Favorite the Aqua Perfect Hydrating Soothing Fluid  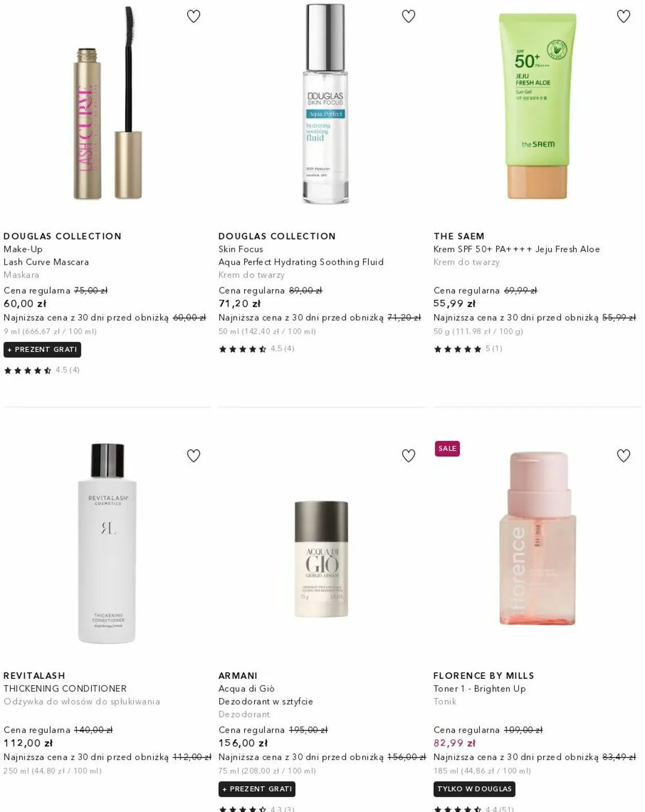(x=409, y=17)
